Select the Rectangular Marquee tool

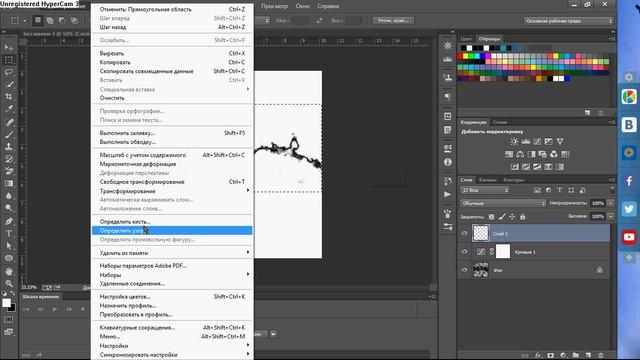(9, 60)
